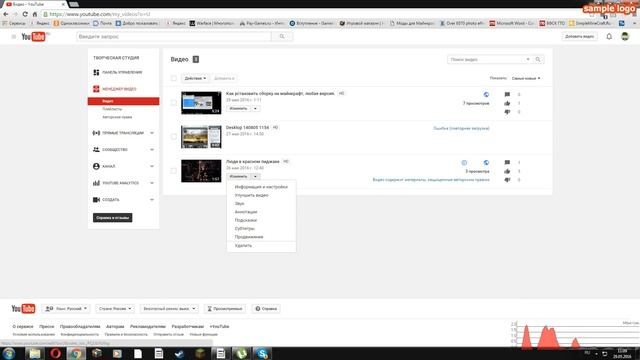Click the comments icon of first video
This screenshot has width=640, height=360.
click(507, 95)
